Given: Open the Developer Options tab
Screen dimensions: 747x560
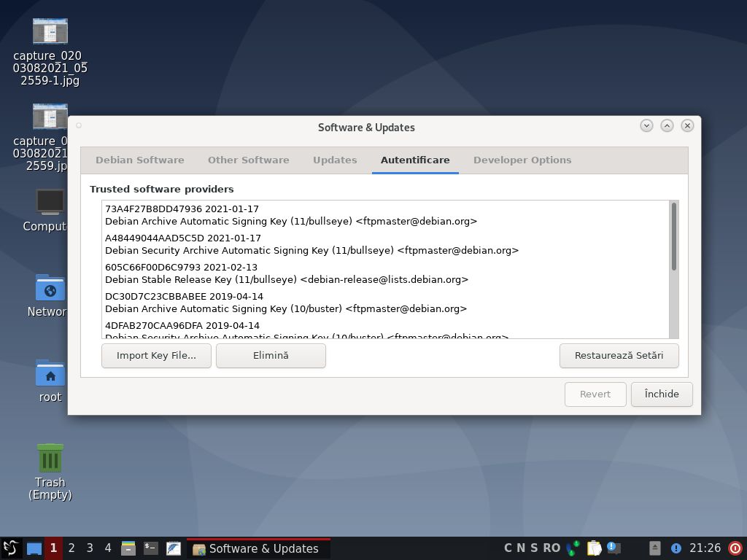Looking at the screenshot, I should 522,160.
